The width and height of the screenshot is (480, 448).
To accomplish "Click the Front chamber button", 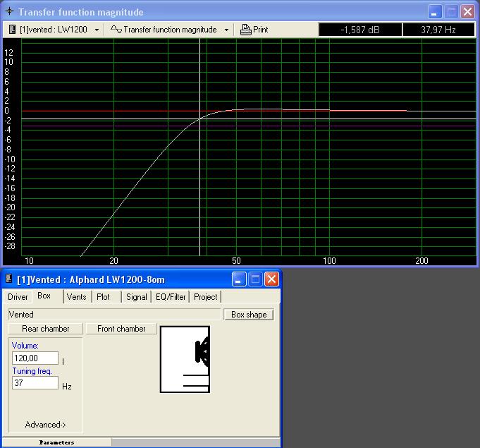I will tap(121, 329).
